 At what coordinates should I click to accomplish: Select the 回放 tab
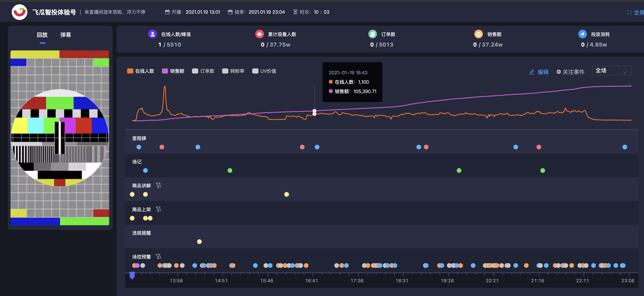coord(42,35)
